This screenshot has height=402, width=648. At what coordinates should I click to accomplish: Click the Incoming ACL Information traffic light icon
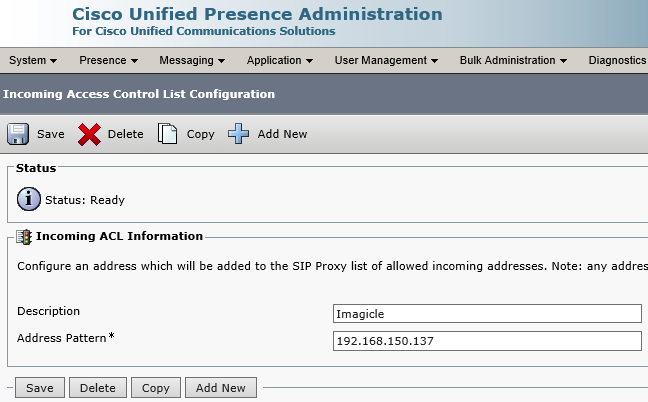pos(25,237)
